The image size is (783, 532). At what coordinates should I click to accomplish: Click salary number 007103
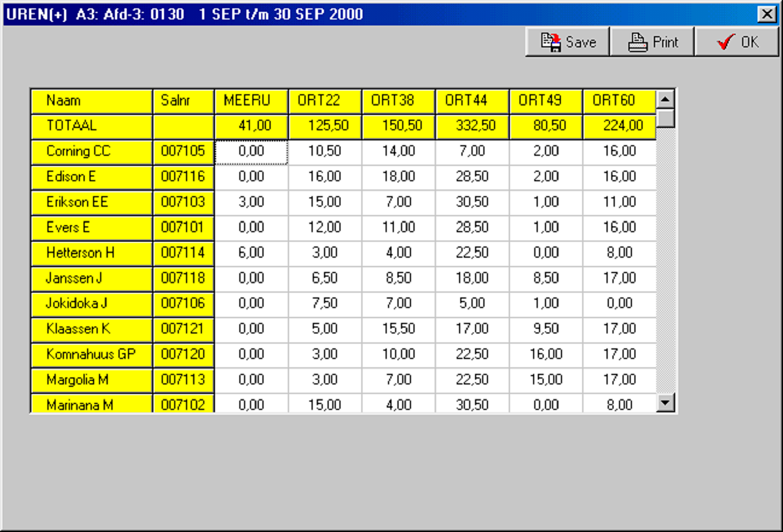(184, 203)
